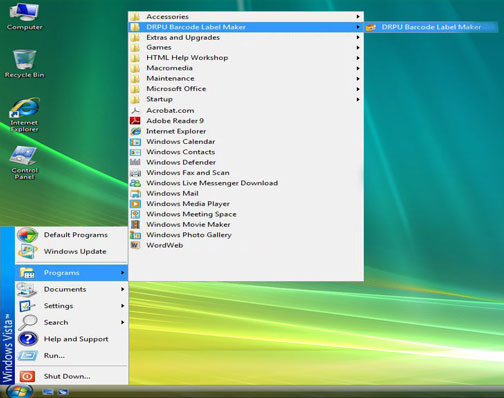Click the Startup folder label
This screenshot has width=504, height=398.
click(x=159, y=99)
